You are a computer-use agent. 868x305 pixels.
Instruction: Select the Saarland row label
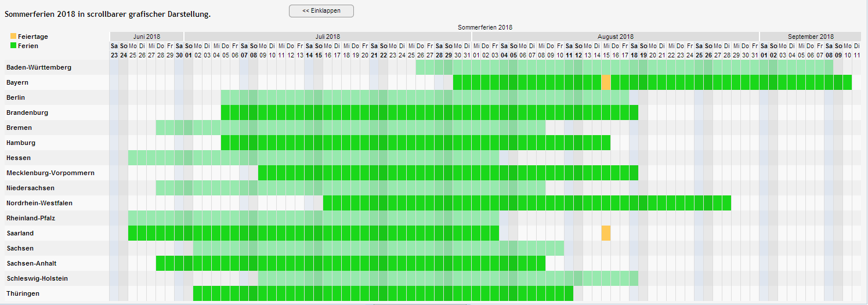20,233
